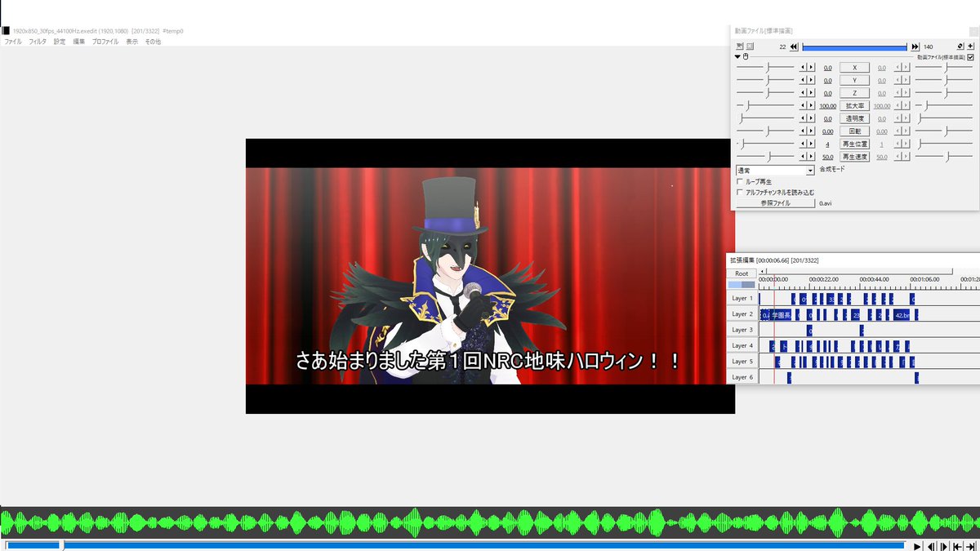Jump to the first frame
This screenshot has height=551, width=980.
pos(957,547)
